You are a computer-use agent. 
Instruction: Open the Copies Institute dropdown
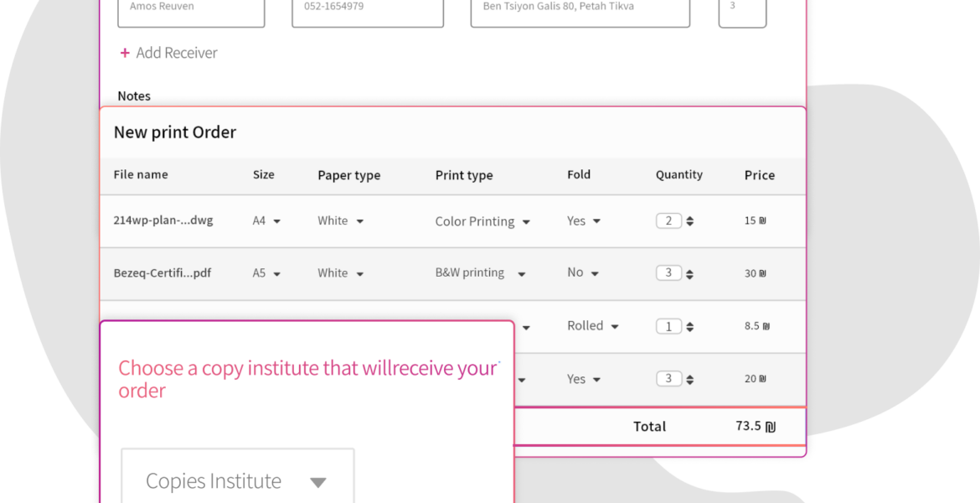pyautogui.click(x=237, y=481)
